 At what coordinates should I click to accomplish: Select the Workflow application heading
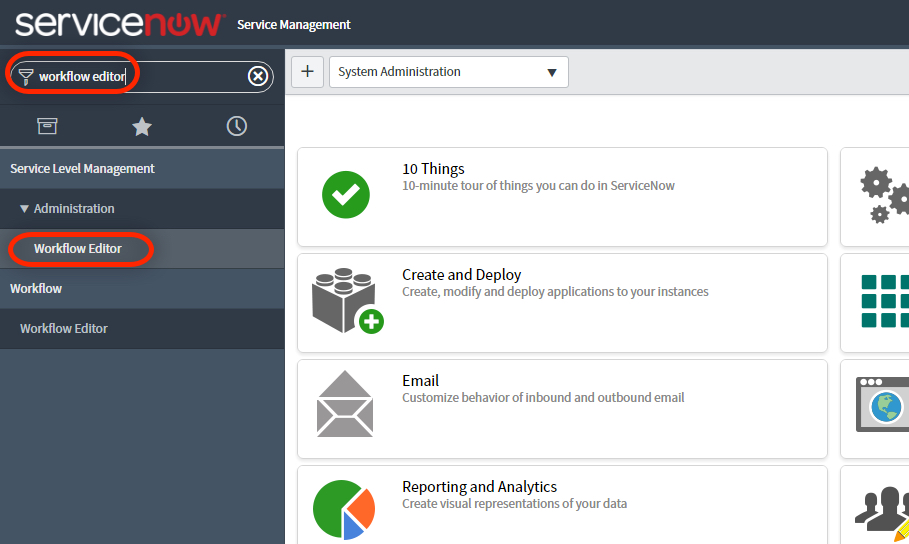(x=36, y=289)
